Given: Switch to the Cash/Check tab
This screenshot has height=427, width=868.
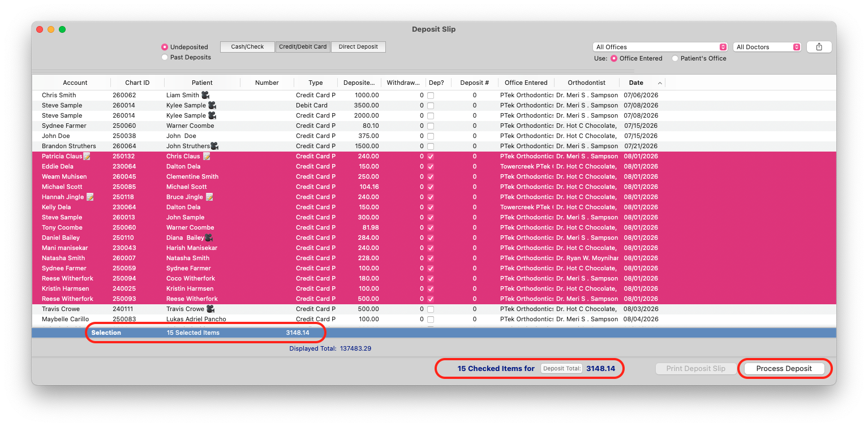Looking at the screenshot, I should [247, 47].
